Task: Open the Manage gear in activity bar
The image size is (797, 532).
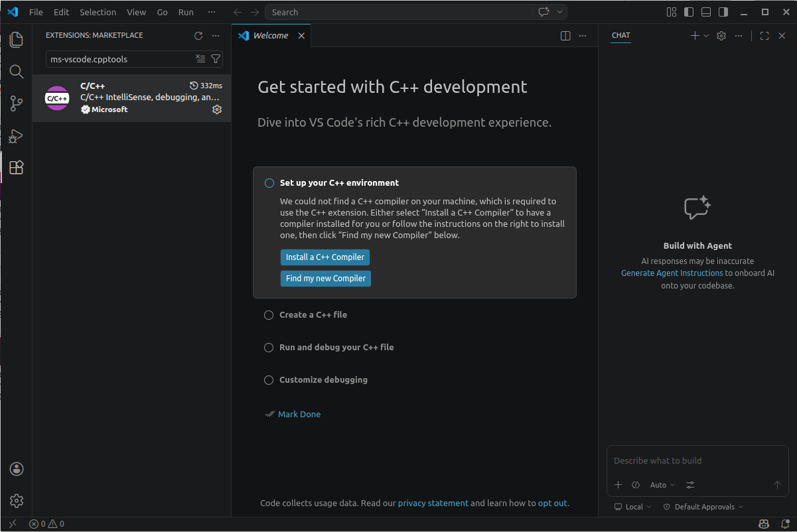Action: (x=17, y=501)
